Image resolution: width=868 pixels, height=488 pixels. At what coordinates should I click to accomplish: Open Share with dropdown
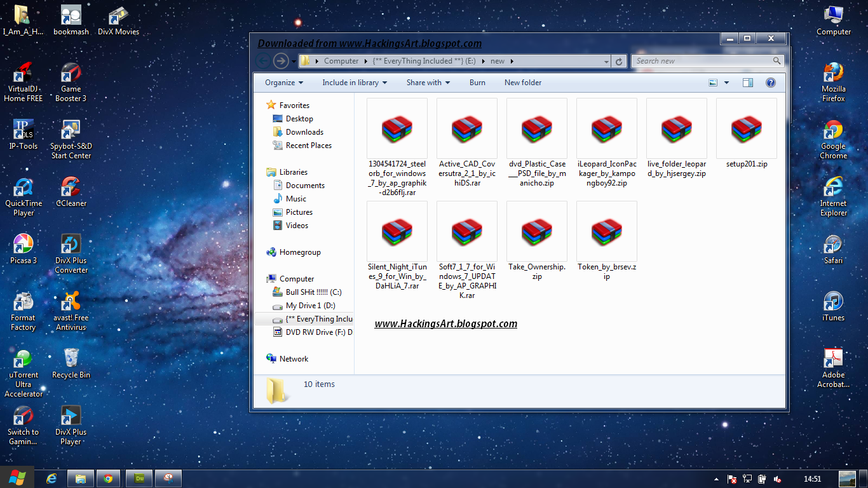point(428,83)
